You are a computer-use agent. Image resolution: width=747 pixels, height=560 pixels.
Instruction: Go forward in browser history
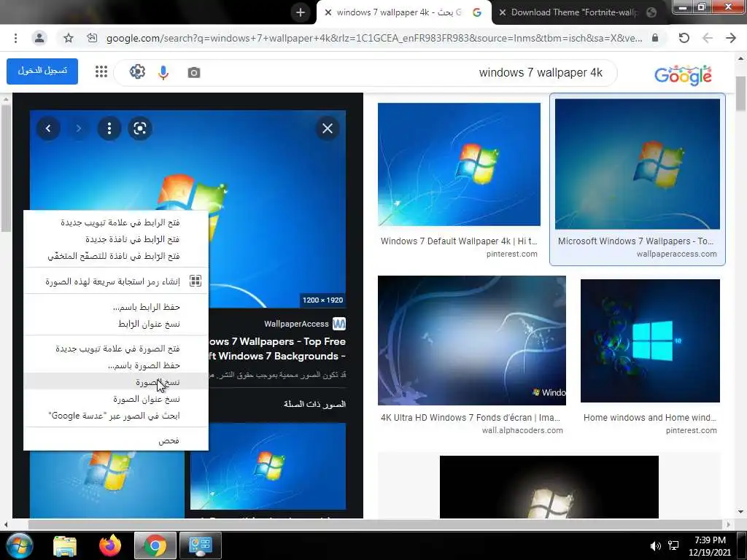(x=731, y=38)
